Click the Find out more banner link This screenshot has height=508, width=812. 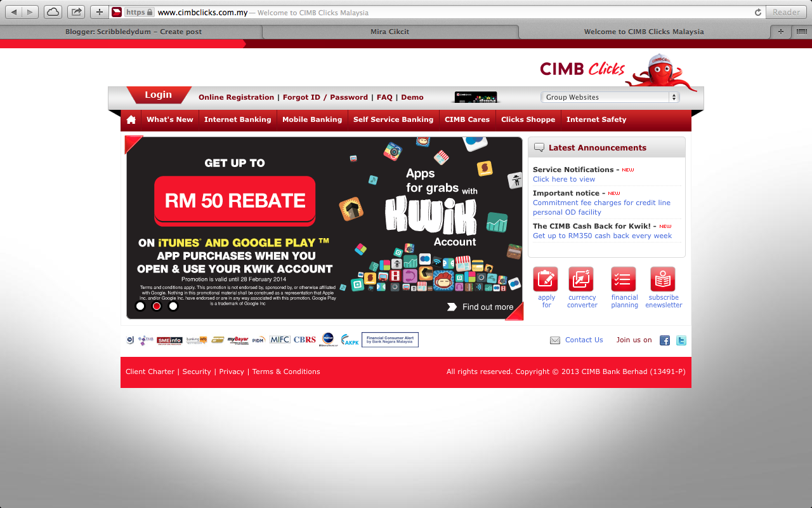coord(481,307)
